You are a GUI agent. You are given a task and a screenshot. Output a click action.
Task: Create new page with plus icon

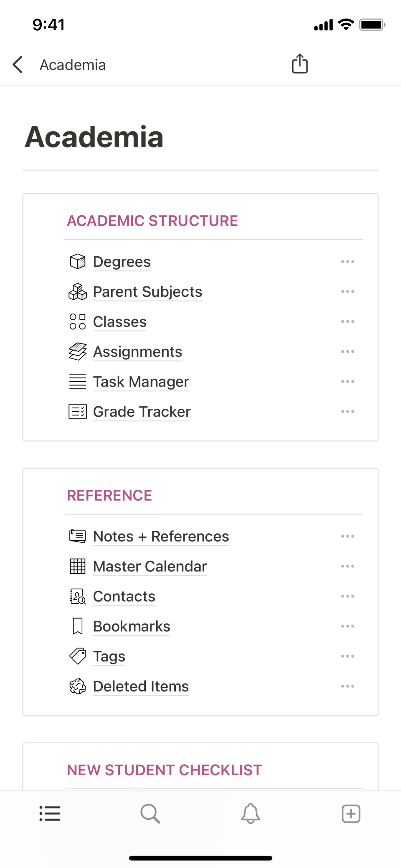tap(351, 813)
